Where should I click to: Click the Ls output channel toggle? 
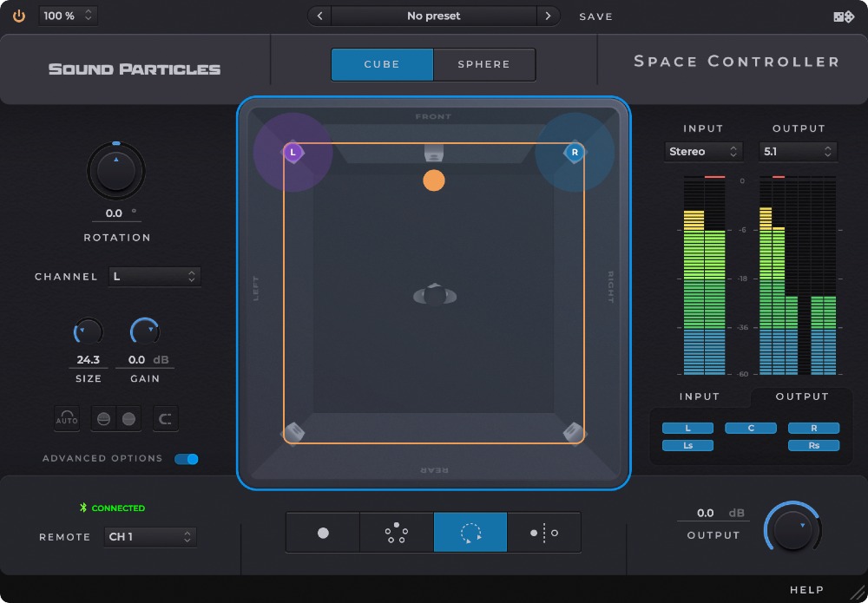[687, 445]
